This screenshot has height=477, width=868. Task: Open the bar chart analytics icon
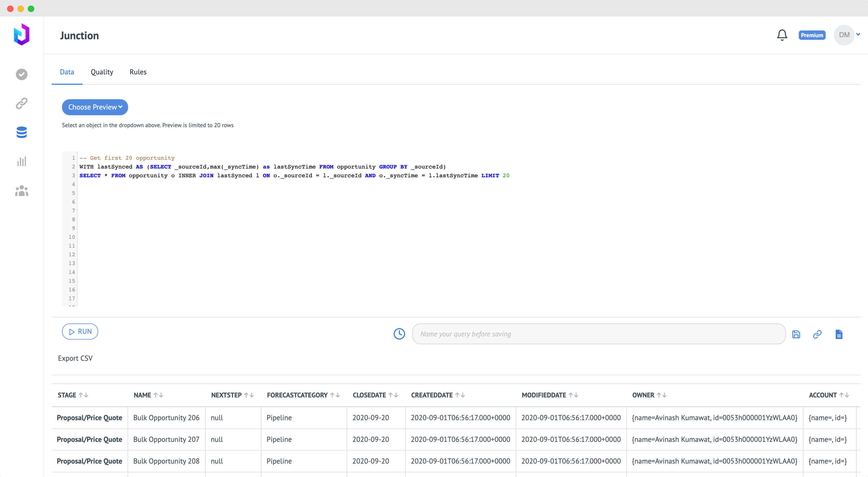tap(21, 161)
